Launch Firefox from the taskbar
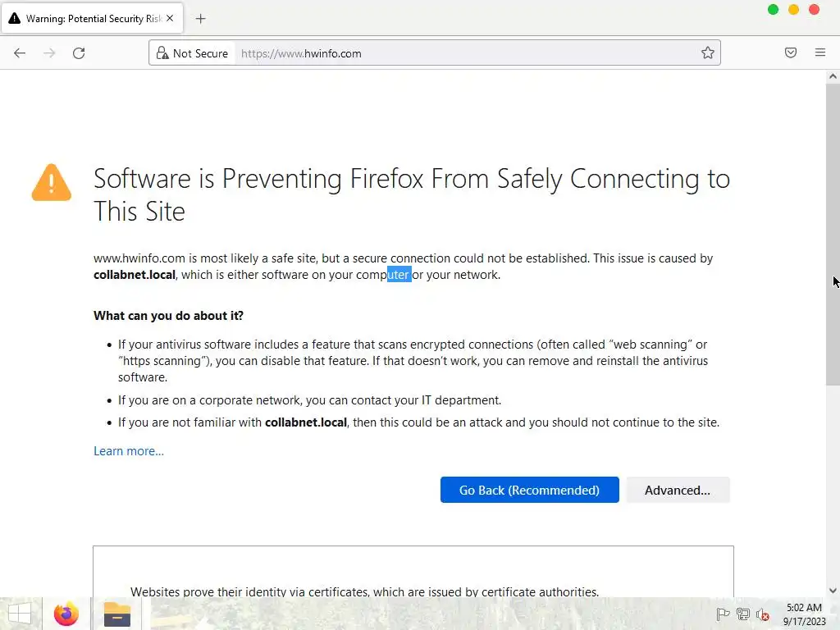 click(x=66, y=614)
